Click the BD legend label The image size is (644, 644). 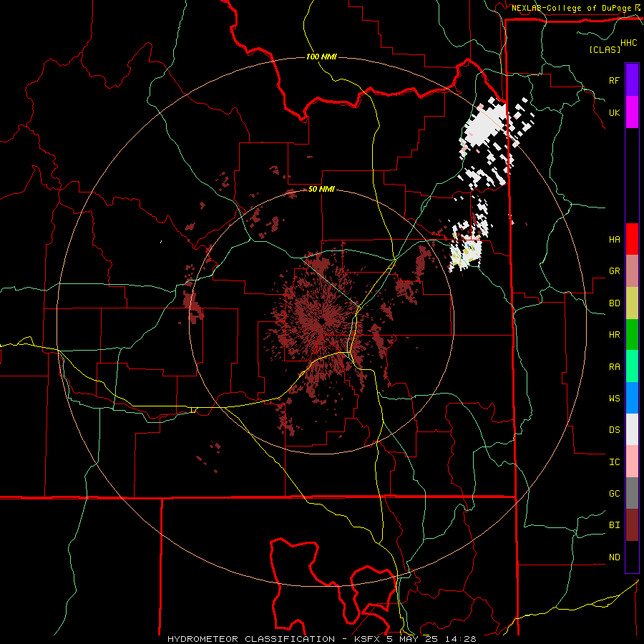(614, 303)
